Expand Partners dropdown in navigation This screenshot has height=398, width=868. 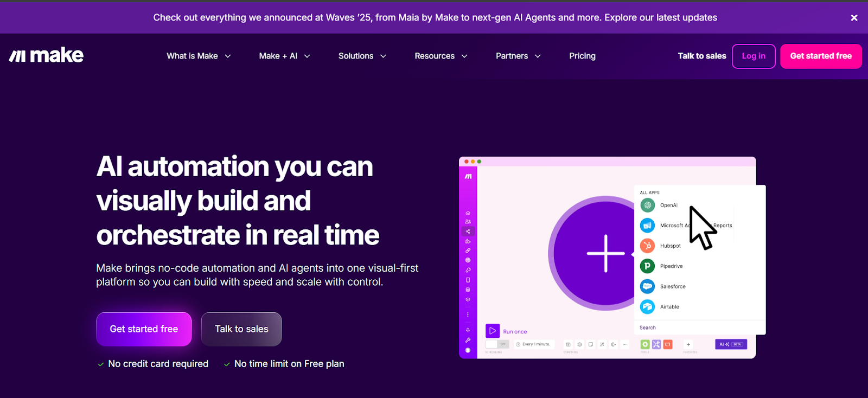518,56
